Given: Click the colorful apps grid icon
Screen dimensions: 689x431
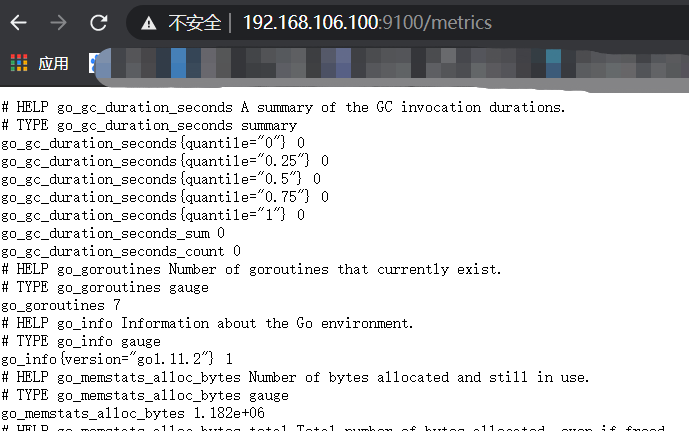Looking at the screenshot, I should 19,63.
